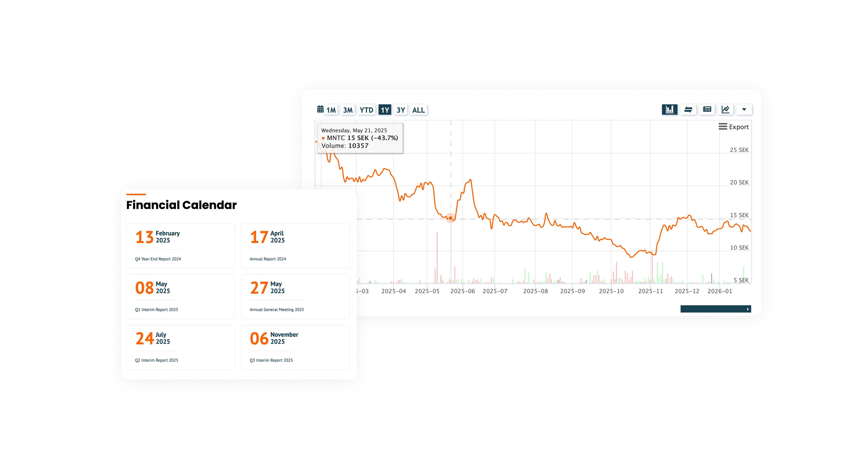Click the highlighted May 21 price point

click(x=451, y=218)
